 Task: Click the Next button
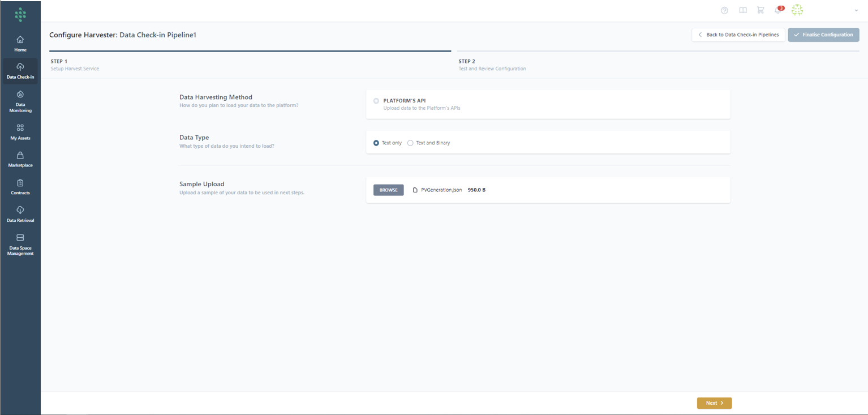pyautogui.click(x=714, y=403)
